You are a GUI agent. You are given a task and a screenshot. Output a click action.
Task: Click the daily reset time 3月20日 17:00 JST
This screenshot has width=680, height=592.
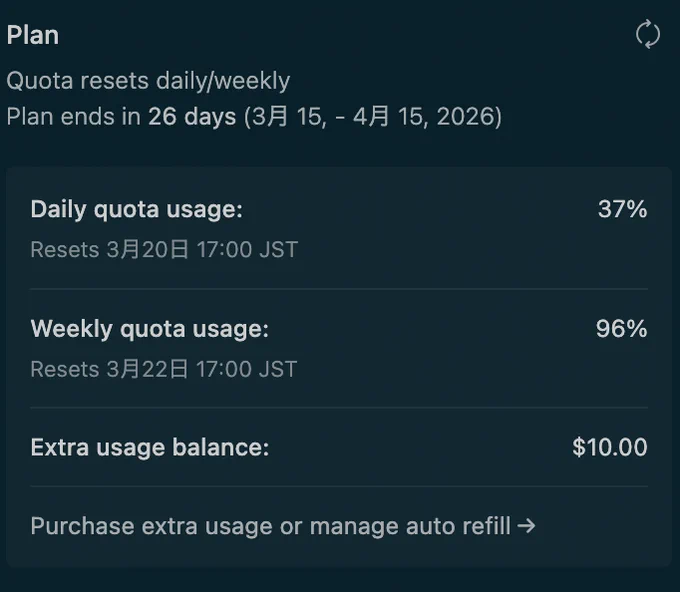tap(202, 250)
